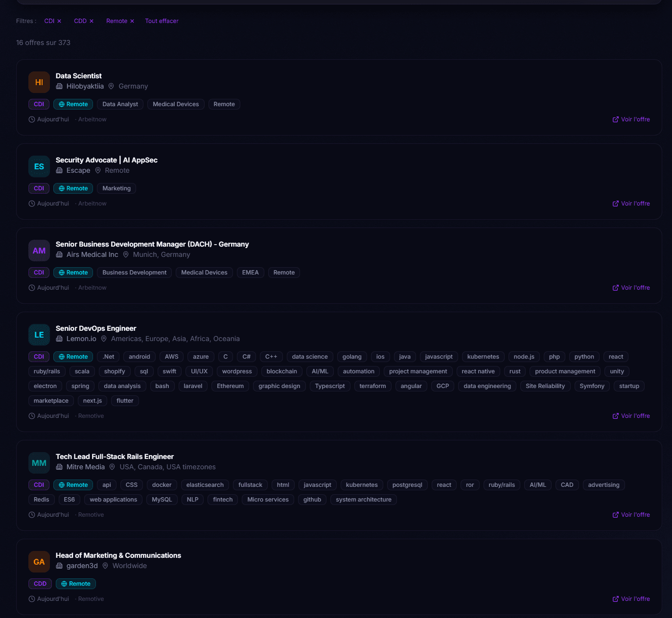This screenshot has width=672, height=618.
Task: Click the Micro services tag
Action: 268,500
